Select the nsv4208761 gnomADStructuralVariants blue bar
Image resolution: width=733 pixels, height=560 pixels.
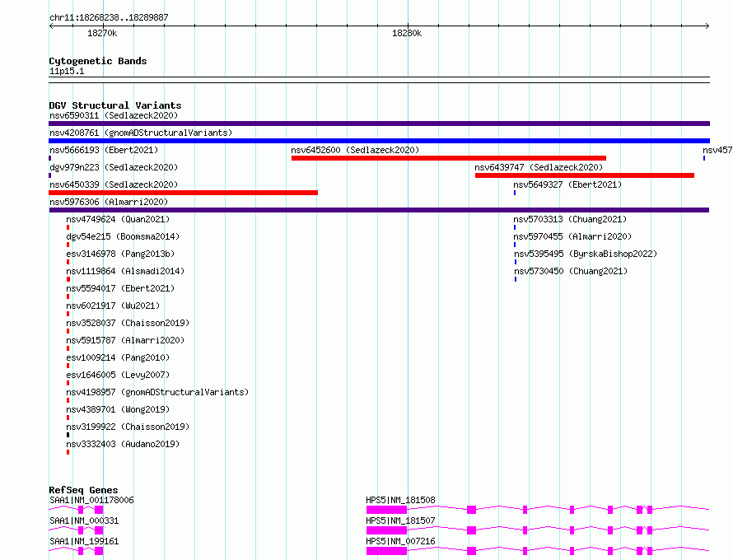point(379,141)
